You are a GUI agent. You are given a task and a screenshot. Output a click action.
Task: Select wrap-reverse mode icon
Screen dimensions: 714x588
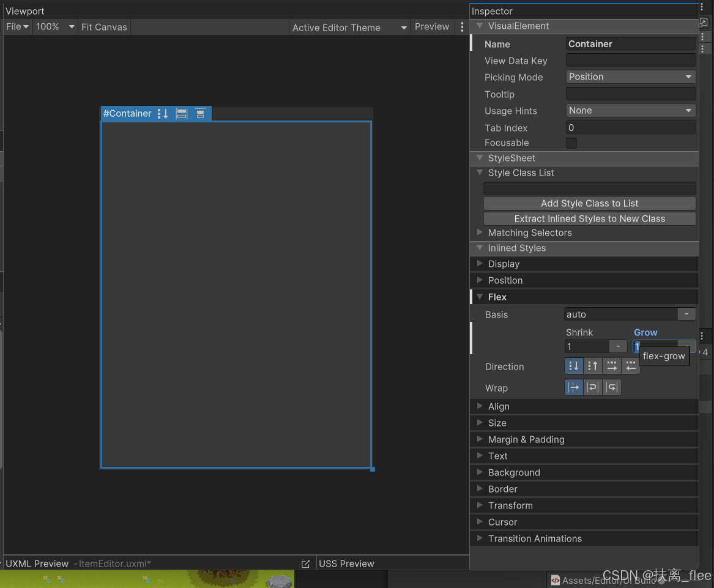click(611, 387)
